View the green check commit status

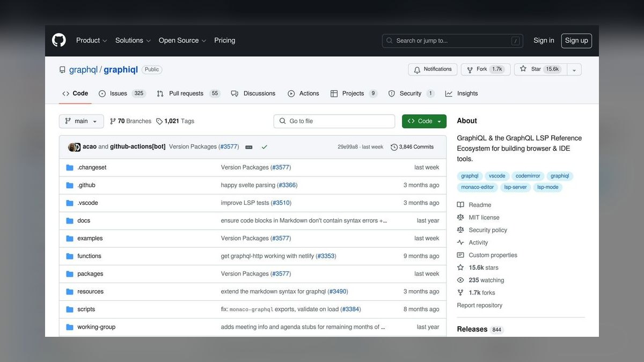[x=264, y=147]
